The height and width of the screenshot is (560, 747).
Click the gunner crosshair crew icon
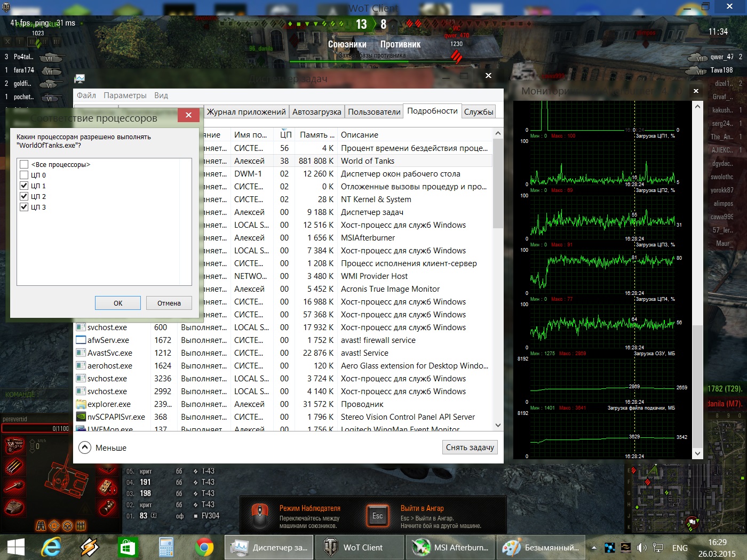point(54,526)
